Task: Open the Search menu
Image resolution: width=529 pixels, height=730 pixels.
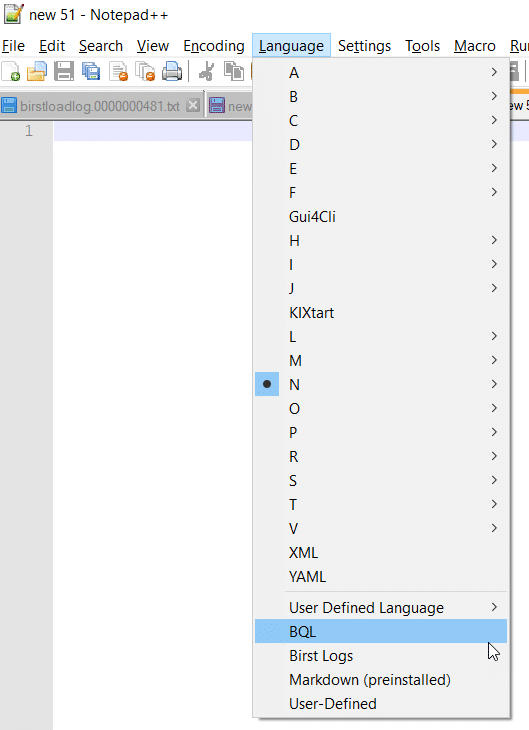Action: point(101,46)
